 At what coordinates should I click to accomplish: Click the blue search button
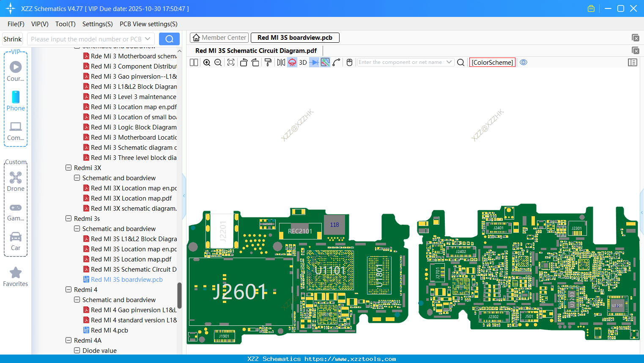(x=169, y=39)
